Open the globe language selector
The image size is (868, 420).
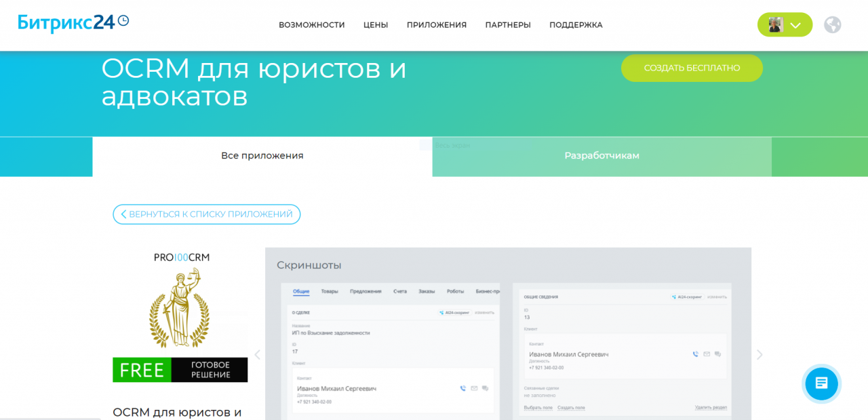click(833, 25)
